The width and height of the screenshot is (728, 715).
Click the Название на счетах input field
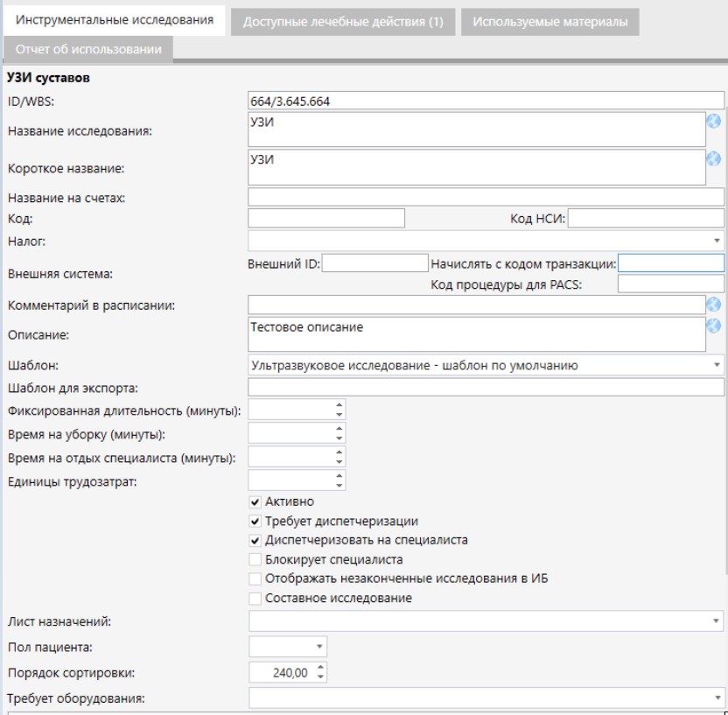click(x=486, y=197)
